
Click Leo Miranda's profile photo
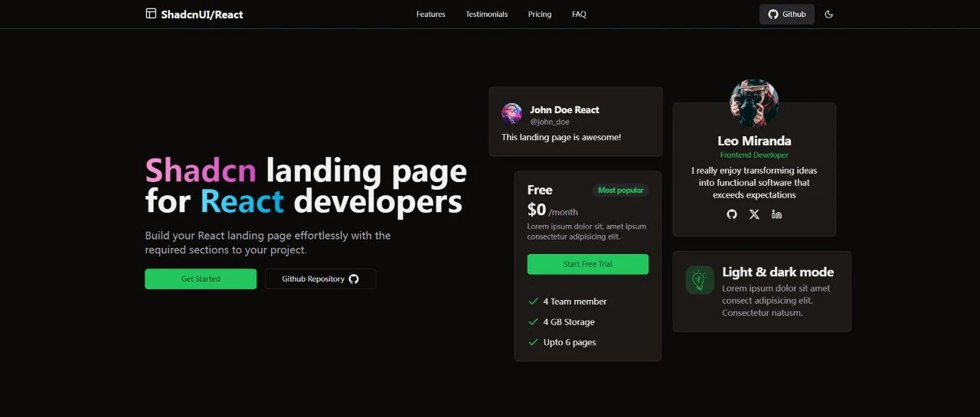coord(754,102)
